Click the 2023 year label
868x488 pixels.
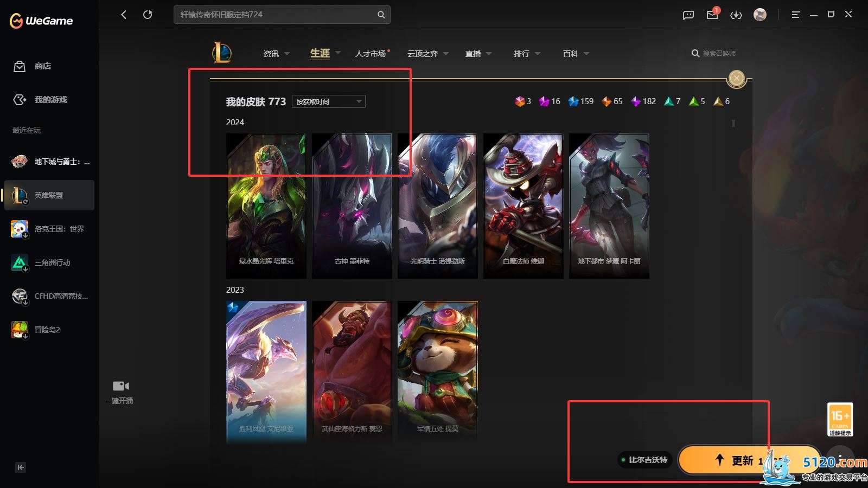[x=235, y=290]
